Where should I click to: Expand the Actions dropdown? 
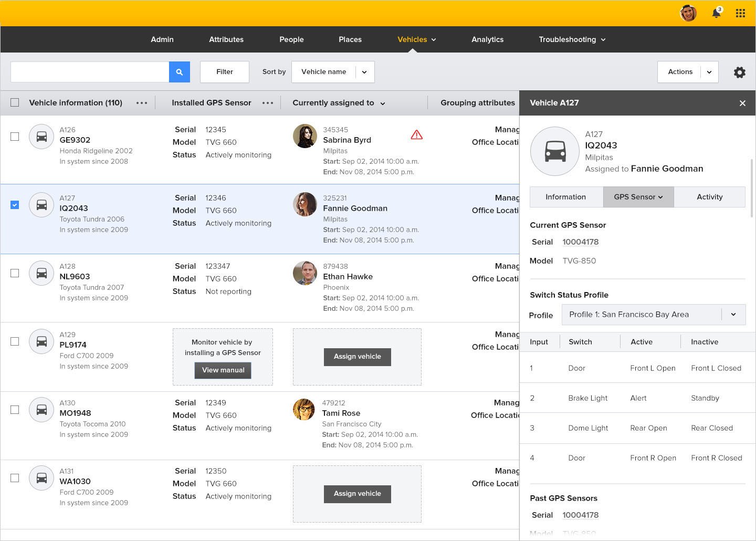pos(687,72)
